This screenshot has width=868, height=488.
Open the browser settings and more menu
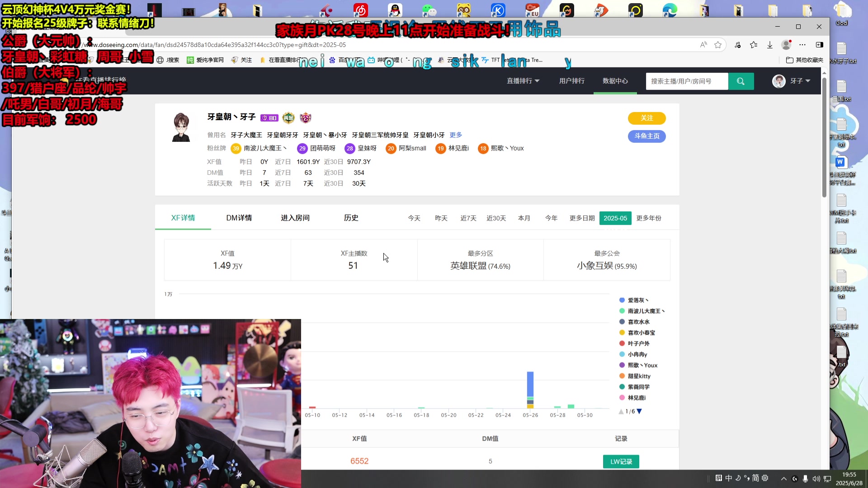pos(802,45)
